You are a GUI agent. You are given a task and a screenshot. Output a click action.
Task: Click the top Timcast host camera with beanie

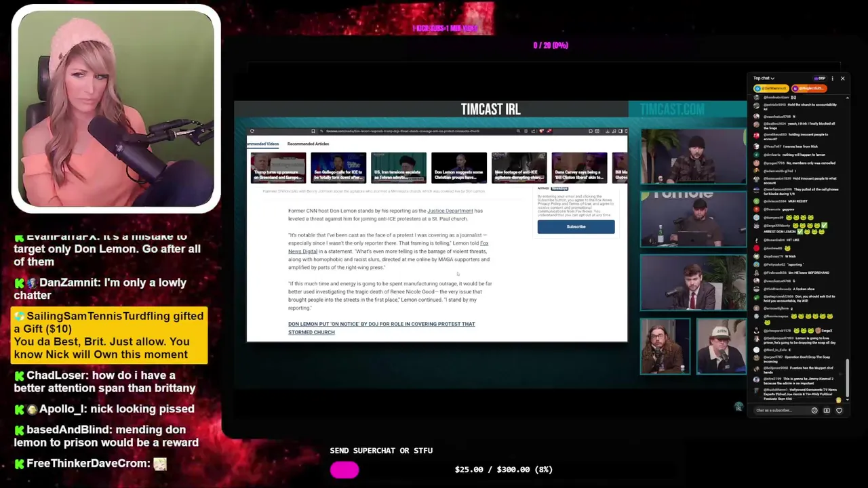point(693,157)
